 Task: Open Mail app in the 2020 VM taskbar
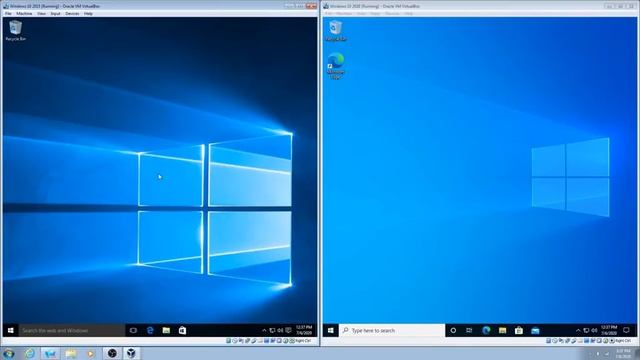coord(535,330)
